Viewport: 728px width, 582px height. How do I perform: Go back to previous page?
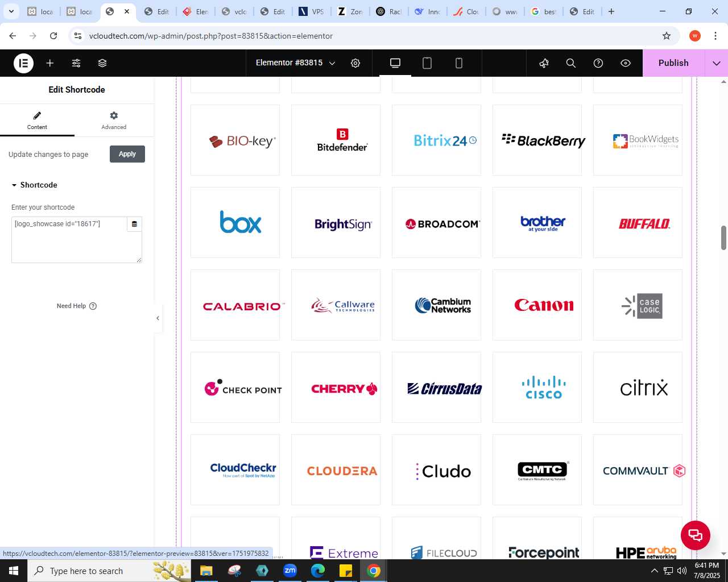coord(13,36)
